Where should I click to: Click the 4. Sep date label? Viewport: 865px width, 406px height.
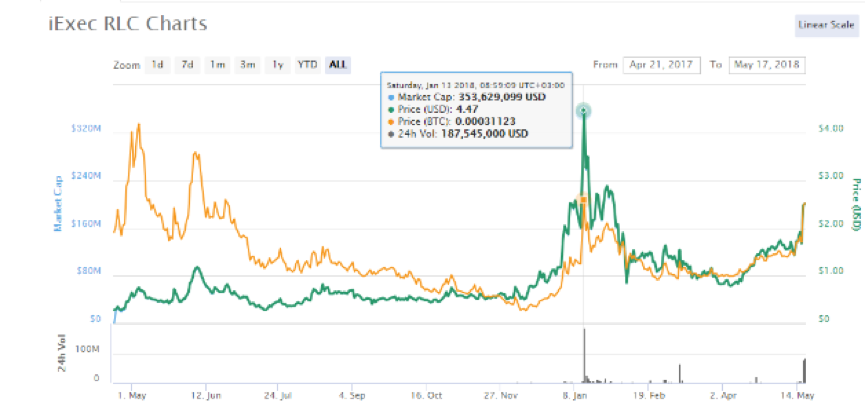353,396
